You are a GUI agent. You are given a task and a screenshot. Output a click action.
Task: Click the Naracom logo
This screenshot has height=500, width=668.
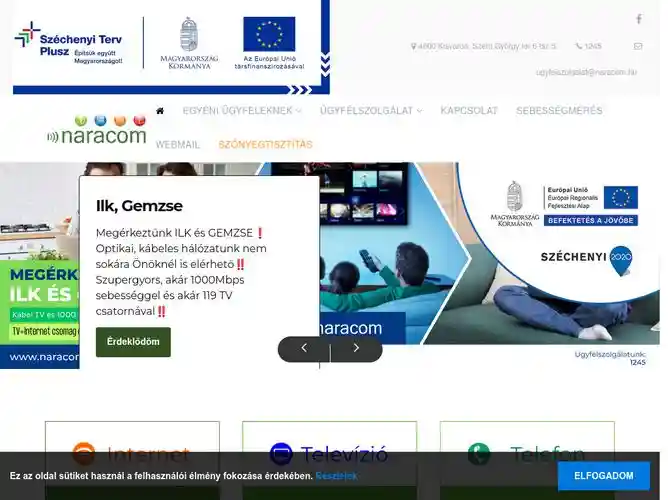tap(97, 130)
